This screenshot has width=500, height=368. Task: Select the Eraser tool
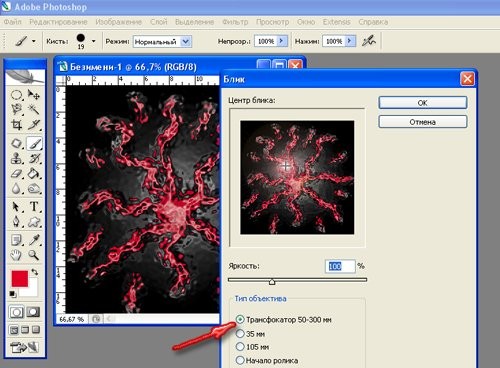17,173
